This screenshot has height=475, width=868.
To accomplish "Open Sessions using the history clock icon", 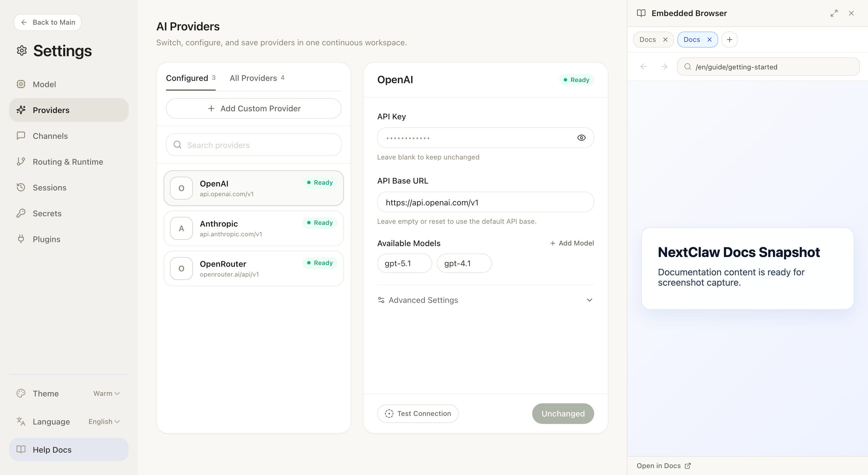I will (x=21, y=188).
